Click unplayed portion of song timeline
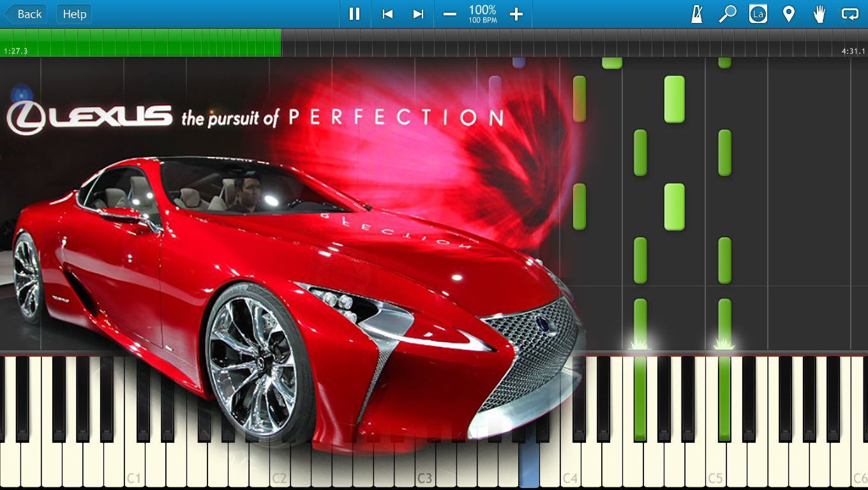Screen dimensions: 868x490 tap(574, 42)
